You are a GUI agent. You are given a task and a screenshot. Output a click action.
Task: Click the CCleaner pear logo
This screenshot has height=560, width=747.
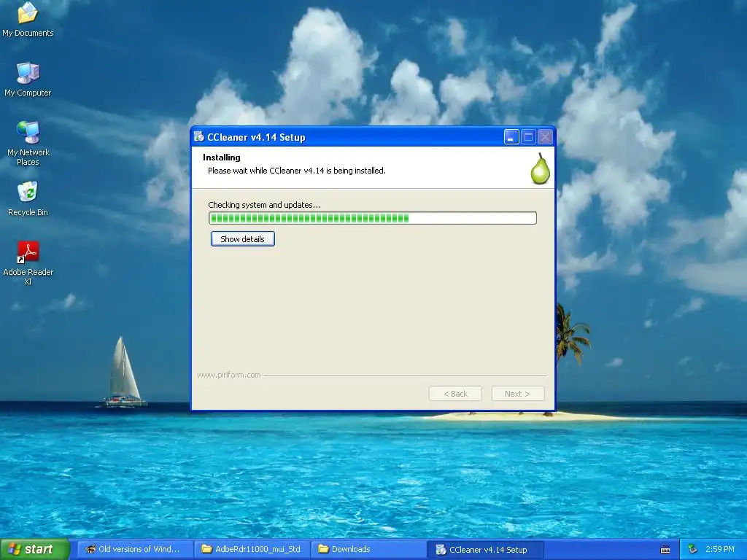(541, 168)
